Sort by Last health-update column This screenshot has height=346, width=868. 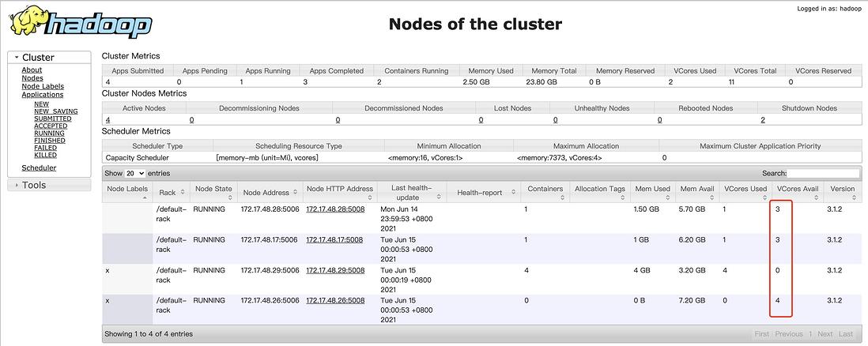click(412, 191)
